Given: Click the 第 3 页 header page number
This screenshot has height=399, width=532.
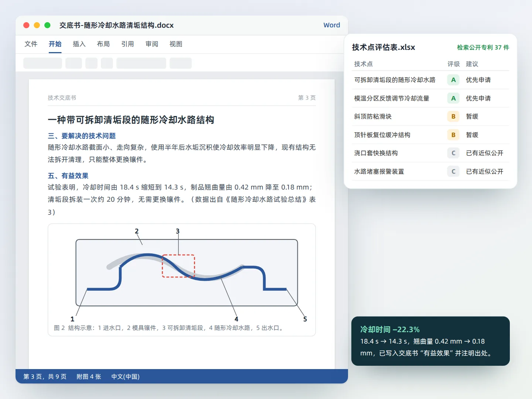Looking at the screenshot, I should tap(307, 98).
